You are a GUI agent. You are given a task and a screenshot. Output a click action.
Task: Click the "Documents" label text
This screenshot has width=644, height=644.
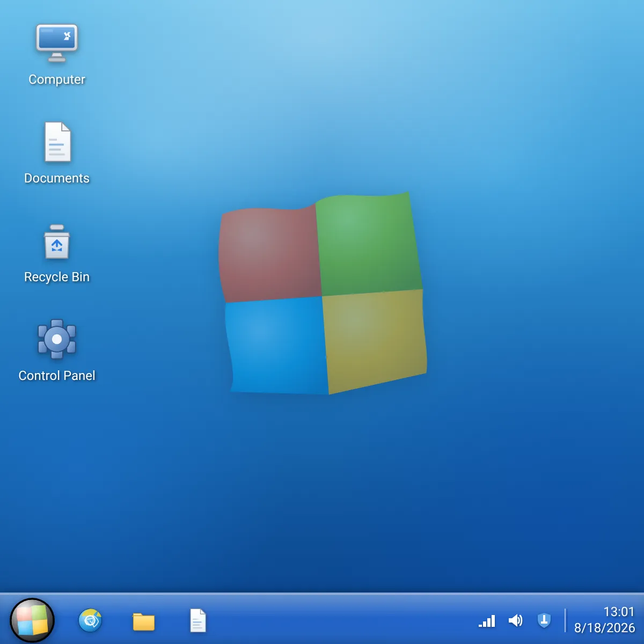[x=57, y=178]
